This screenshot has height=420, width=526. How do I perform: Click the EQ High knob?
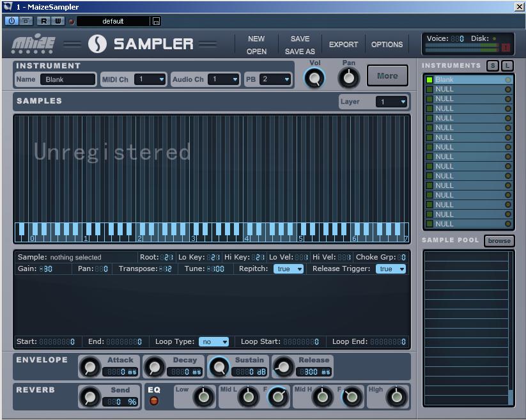coord(396,397)
